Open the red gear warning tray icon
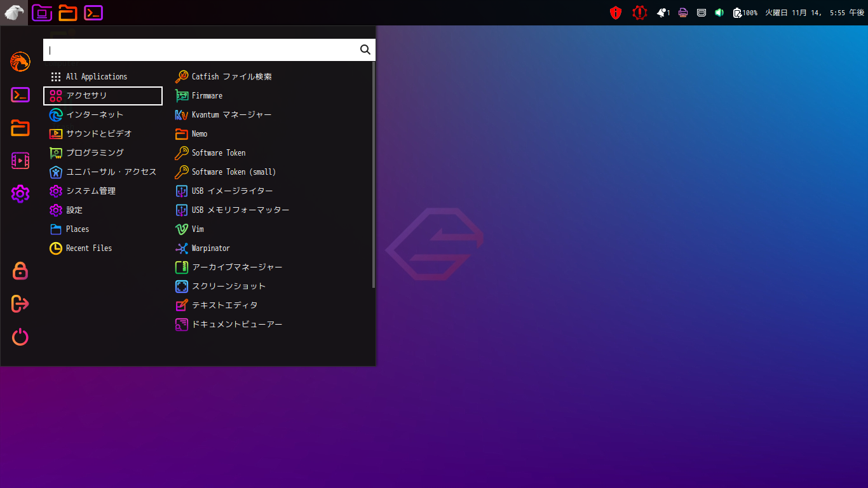 (x=639, y=13)
